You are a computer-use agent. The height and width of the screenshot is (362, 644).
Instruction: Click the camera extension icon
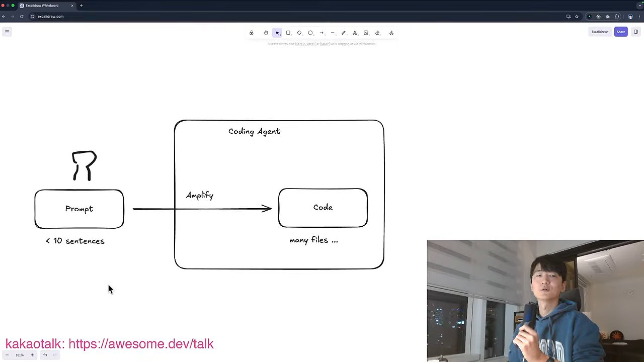[x=607, y=17]
